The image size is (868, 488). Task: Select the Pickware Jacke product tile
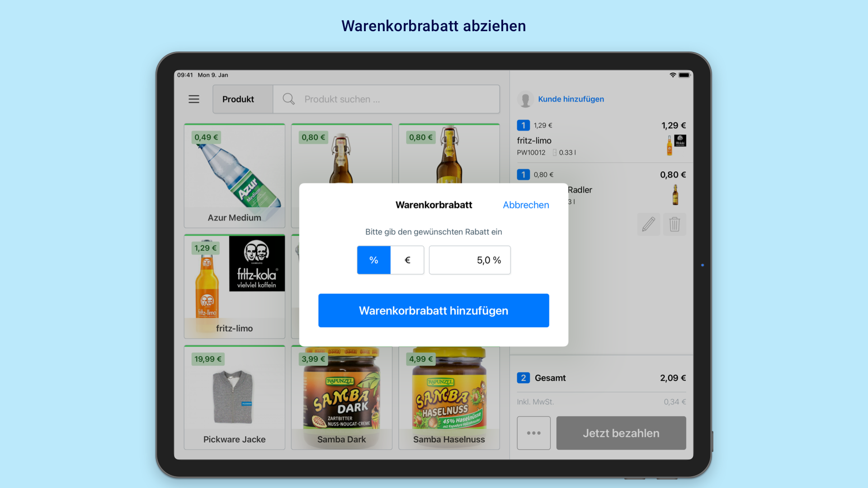235,398
